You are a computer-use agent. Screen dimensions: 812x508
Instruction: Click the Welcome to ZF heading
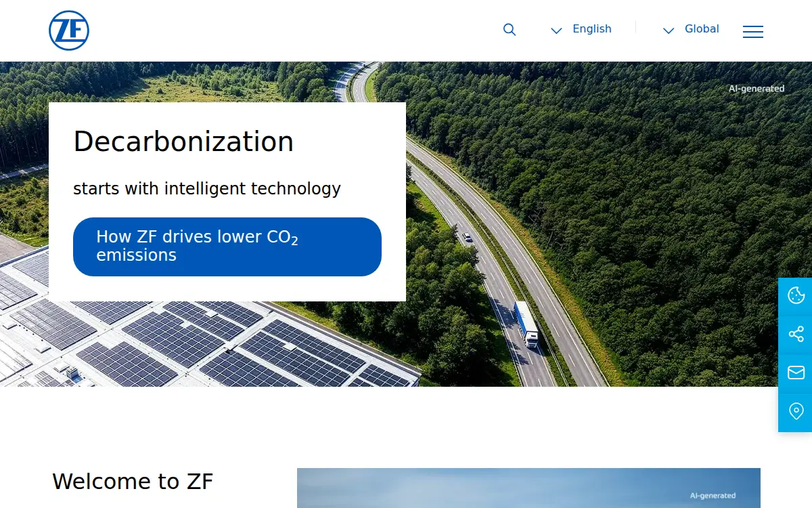pyautogui.click(x=133, y=482)
